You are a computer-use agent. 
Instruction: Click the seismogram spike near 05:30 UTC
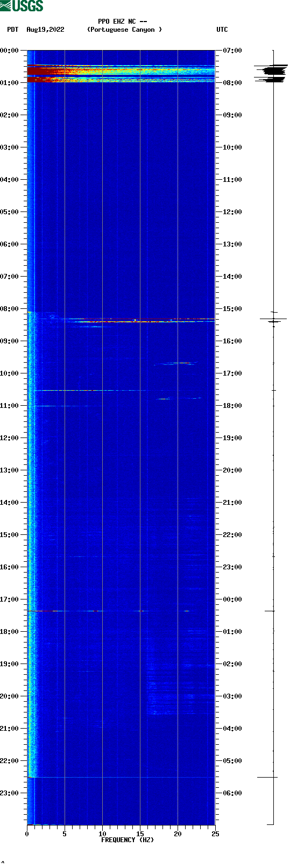coord(267,777)
